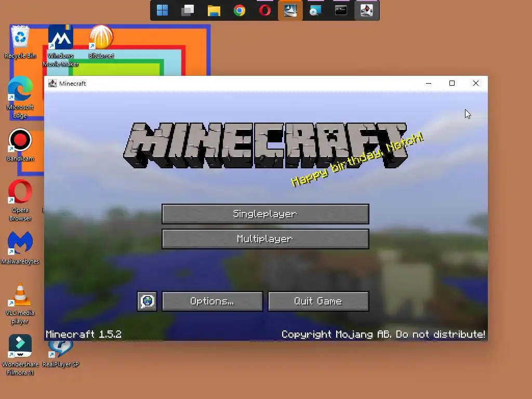The height and width of the screenshot is (399, 532).
Task: Select the Opera Browser desktop shortcut
Action: 20,201
